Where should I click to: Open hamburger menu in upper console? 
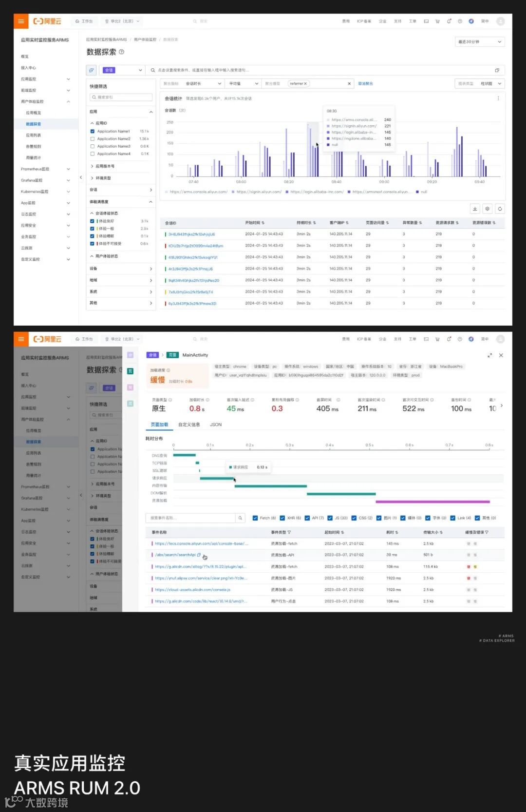point(20,21)
